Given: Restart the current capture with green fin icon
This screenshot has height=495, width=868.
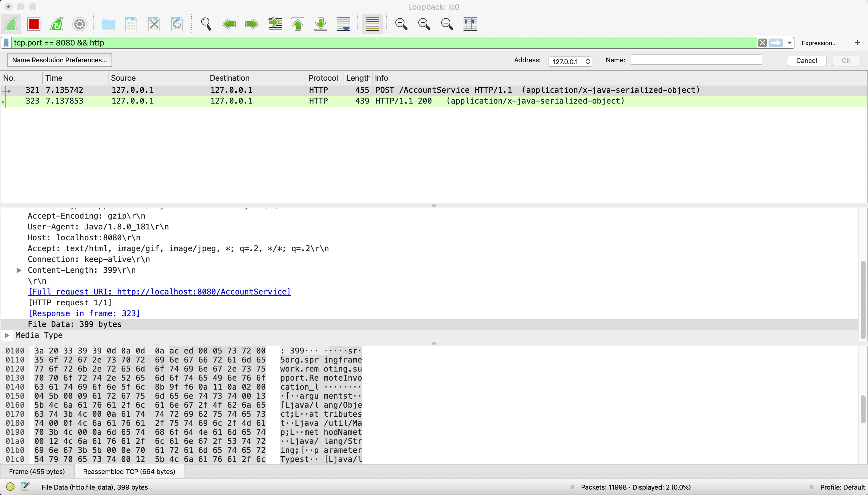Looking at the screenshot, I should pyautogui.click(x=56, y=24).
